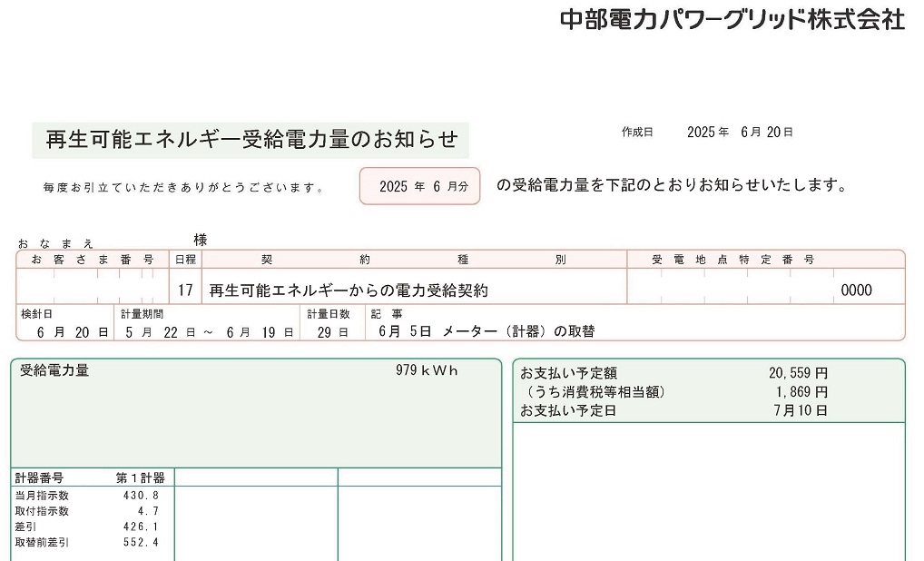Click the payment date 7月10日

click(x=801, y=410)
